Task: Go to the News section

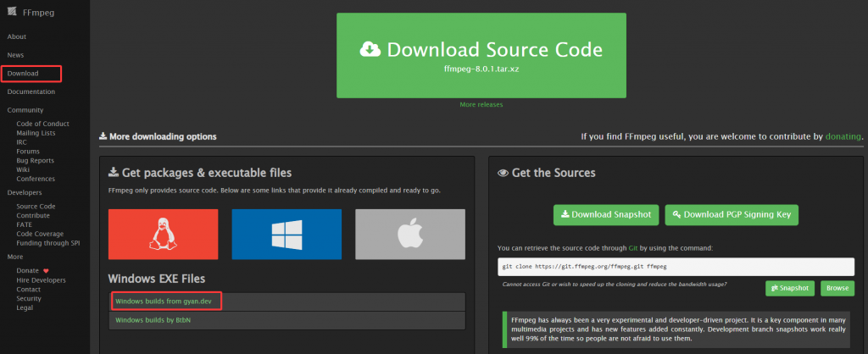Action: click(x=15, y=55)
